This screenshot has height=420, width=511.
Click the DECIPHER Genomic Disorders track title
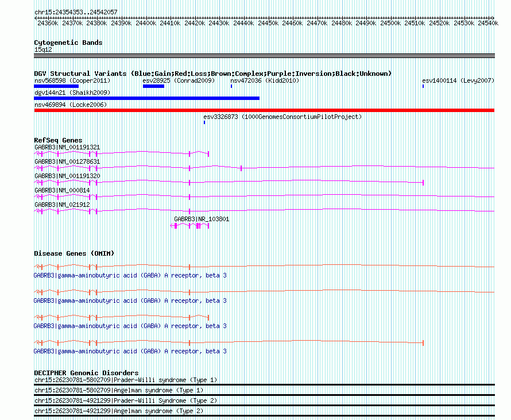[86, 373]
